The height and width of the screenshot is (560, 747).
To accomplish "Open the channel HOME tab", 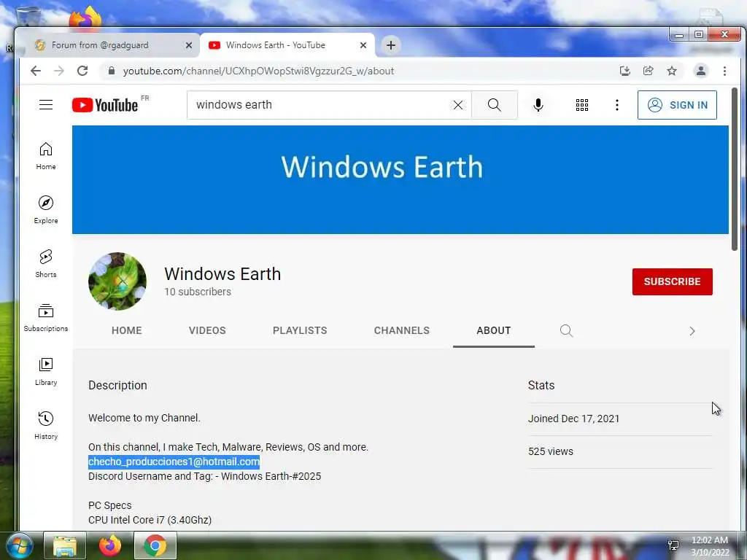I will 127,330.
